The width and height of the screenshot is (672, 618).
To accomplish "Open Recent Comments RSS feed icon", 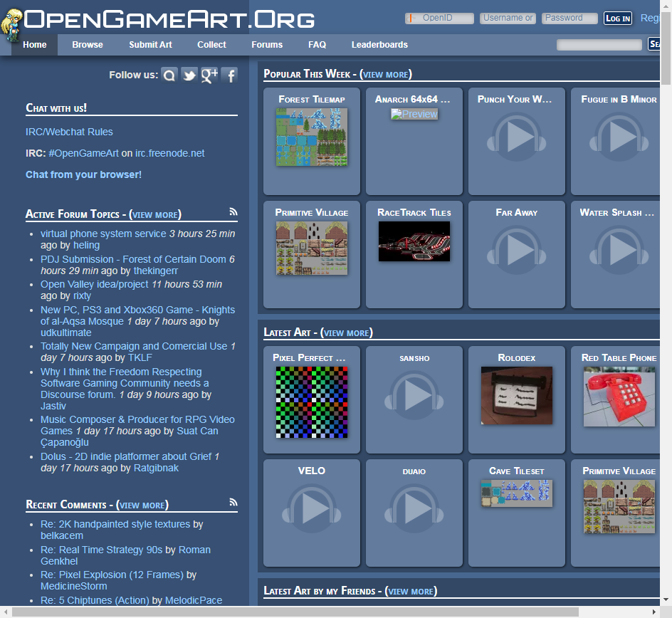I will (x=233, y=502).
